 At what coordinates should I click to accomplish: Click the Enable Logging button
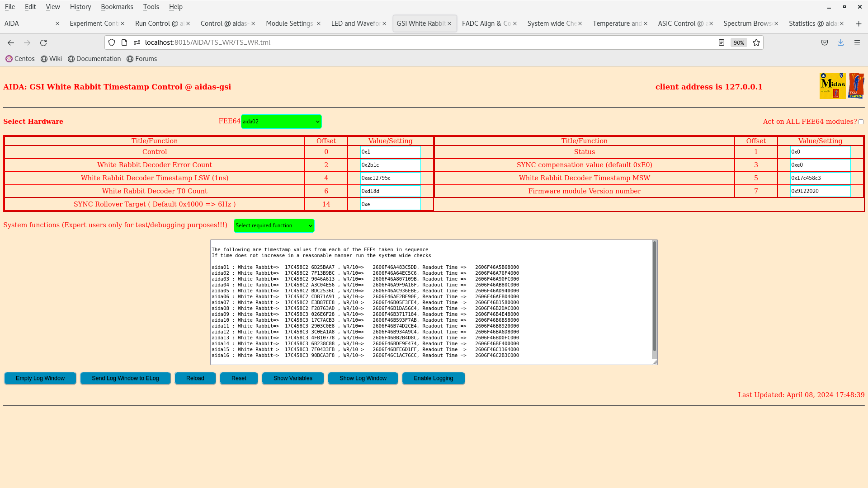point(433,378)
